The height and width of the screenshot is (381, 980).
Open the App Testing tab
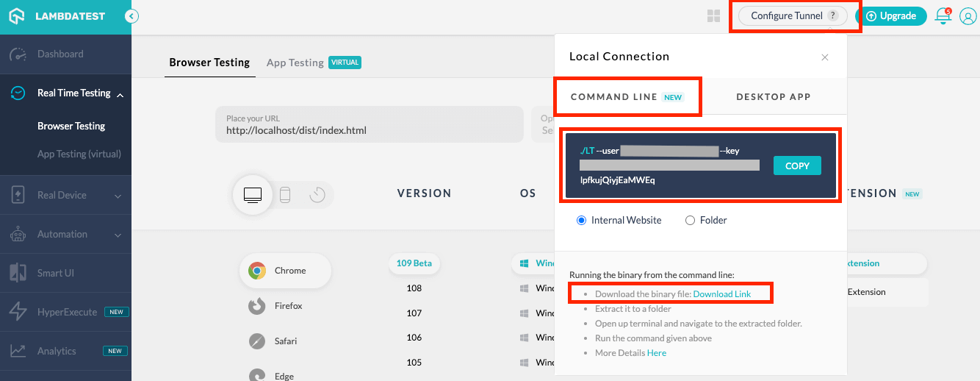tap(295, 63)
